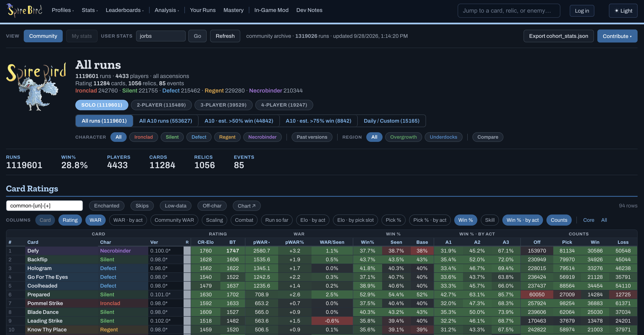Open the Contribute dropdown
The height and width of the screenshot is (335, 644).
click(x=617, y=36)
